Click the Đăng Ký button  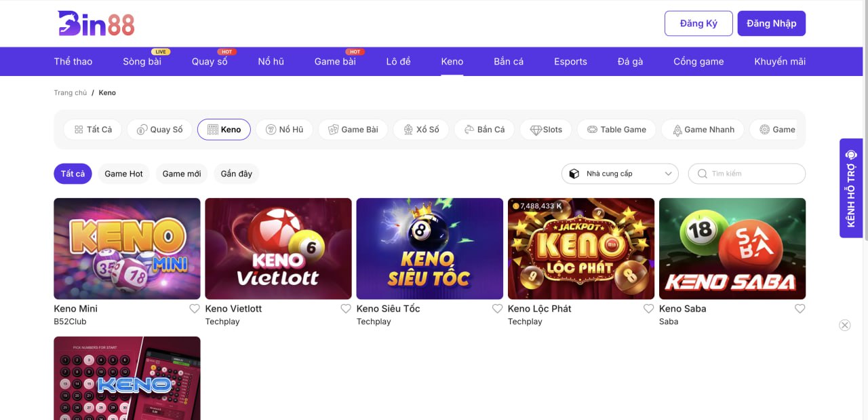coord(698,23)
